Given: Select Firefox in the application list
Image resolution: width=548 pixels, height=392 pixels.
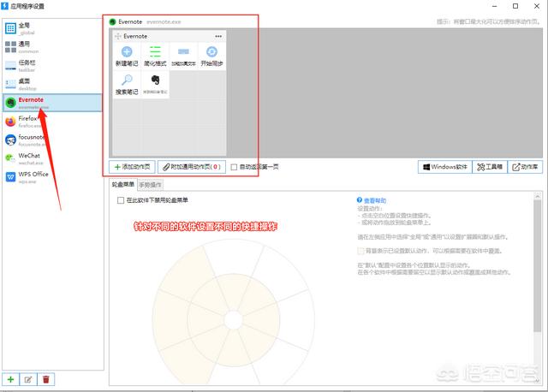Looking at the screenshot, I should [x=52, y=122].
